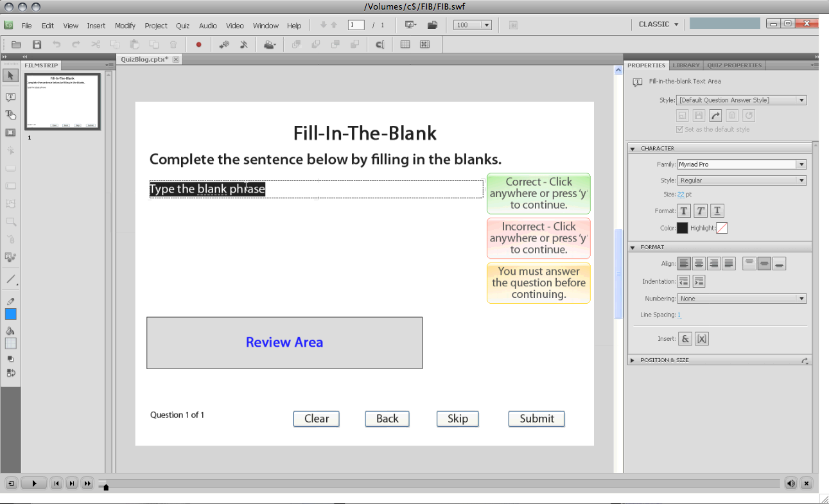This screenshot has height=504, width=829.
Task: Click the Save floppy disk icon
Action: click(37, 45)
